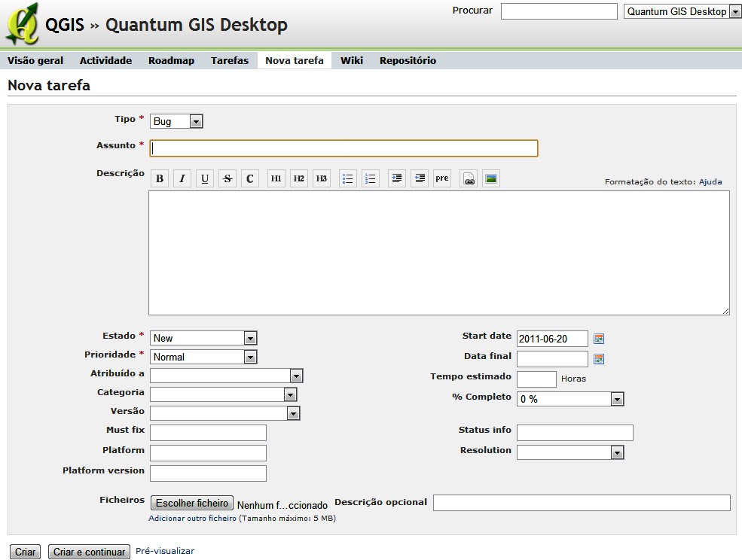Expand the Categoria dropdown
The height and width of the screenshot is (560, 742).
tap(224, 394)
